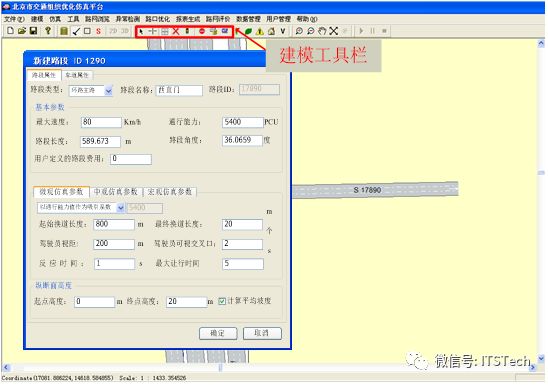Screen dimensions: 548x386
Task: Click the horizontal scrollbar left arrow
Action: pos(6,367)
